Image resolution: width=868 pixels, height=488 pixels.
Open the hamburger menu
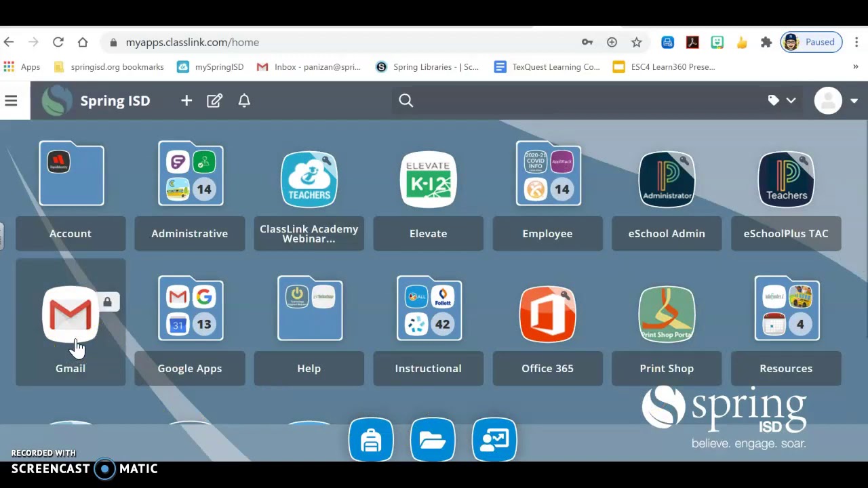coord(11,100)
